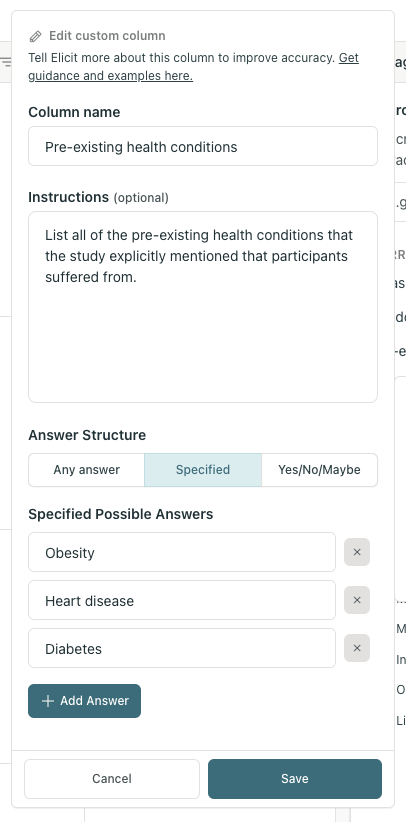
Task: Click inside the Instructions text area
Action: [203, 307]
